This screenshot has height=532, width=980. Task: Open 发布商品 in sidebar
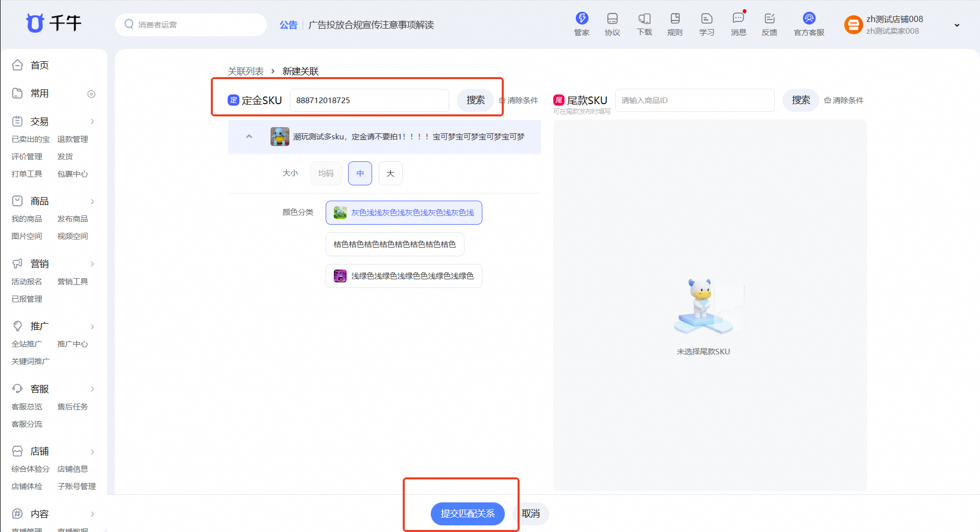point(72,219)
